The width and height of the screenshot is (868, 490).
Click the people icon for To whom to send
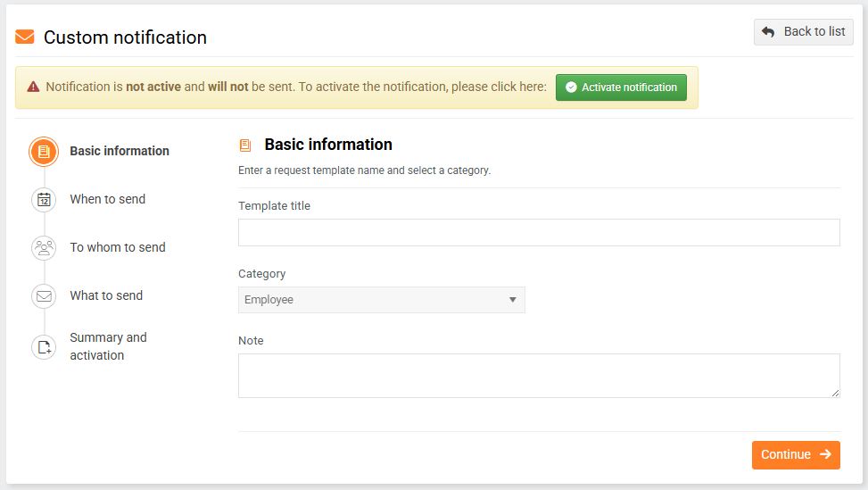(44, 248)
